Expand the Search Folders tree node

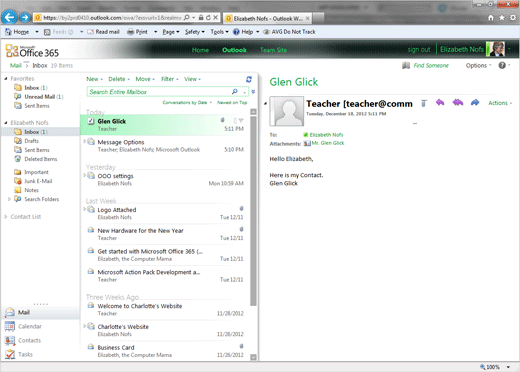9,199
